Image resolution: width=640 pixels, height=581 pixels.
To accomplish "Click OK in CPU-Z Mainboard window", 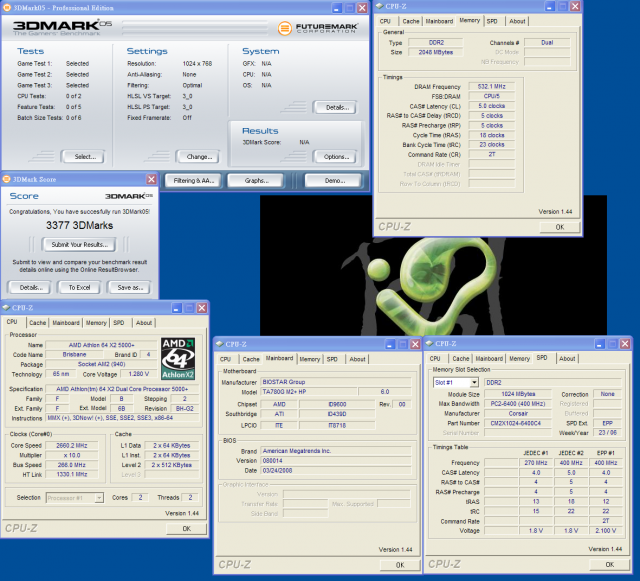I will point(400,565).
